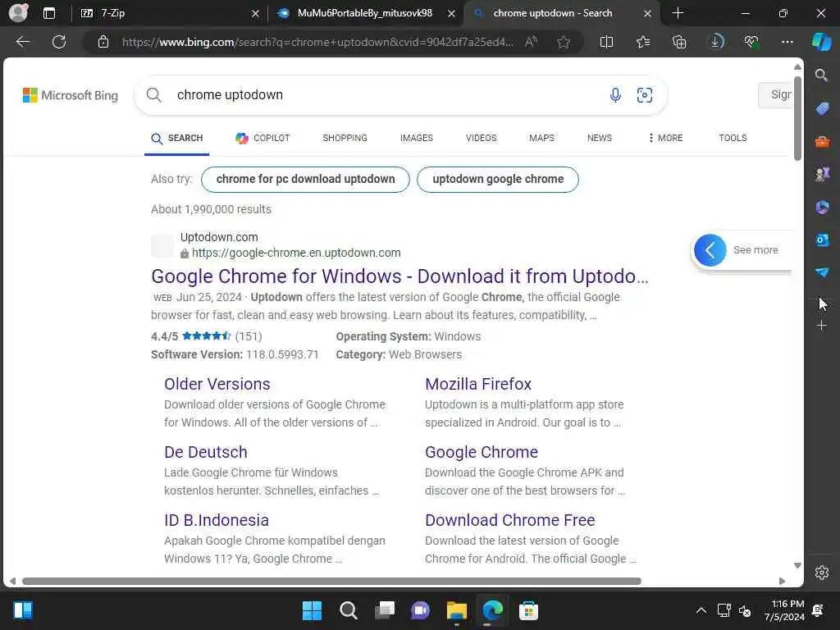Open sidebar settings gear icon

(x=822, y=573)
